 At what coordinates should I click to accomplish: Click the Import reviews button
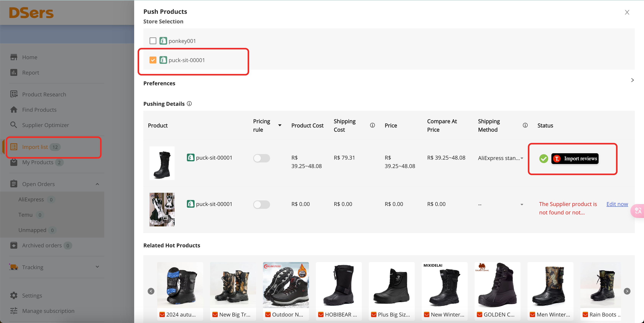[x=575, y=158]
